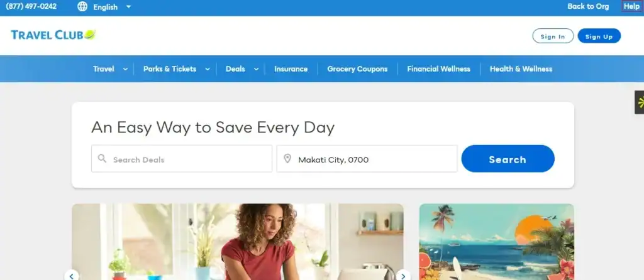The width and height of the screenshot is (644, 280).
Task: Advance carousel with next arrow
Action: coord(403,275)
